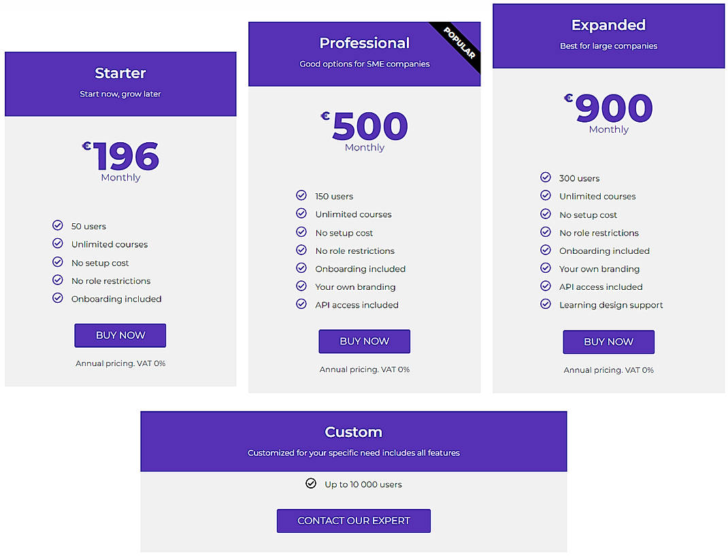Select the checkmark next to Unlimited courses in Starter
Image resolution: width=728 pixels, height=560 pixels.
tap(58, 244)
